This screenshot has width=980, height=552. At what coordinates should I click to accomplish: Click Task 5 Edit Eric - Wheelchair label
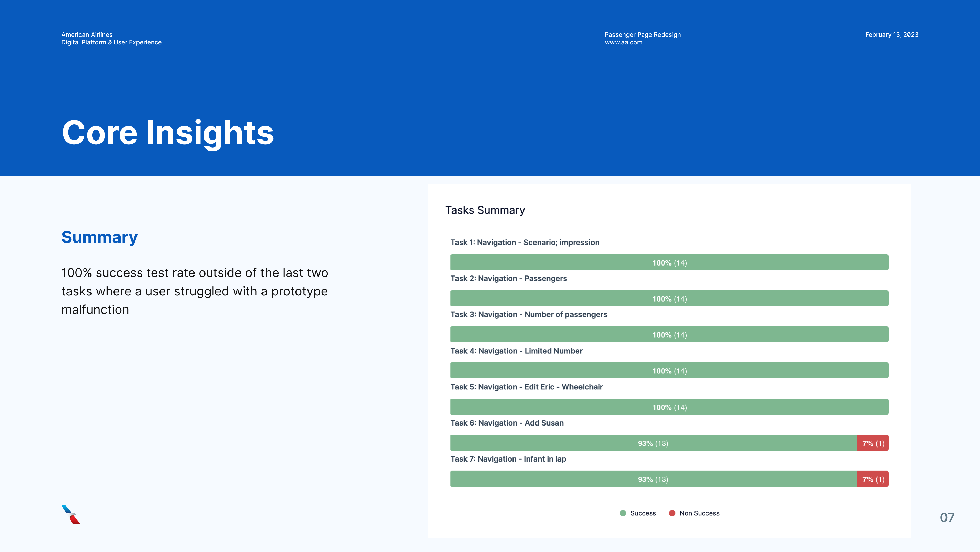click(527, 387)
